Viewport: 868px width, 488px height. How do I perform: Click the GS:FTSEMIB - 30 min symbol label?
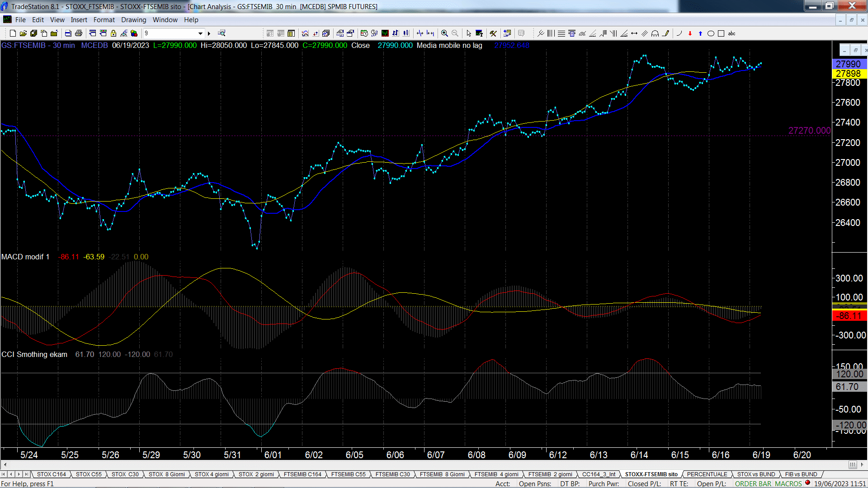click(38, 45)
